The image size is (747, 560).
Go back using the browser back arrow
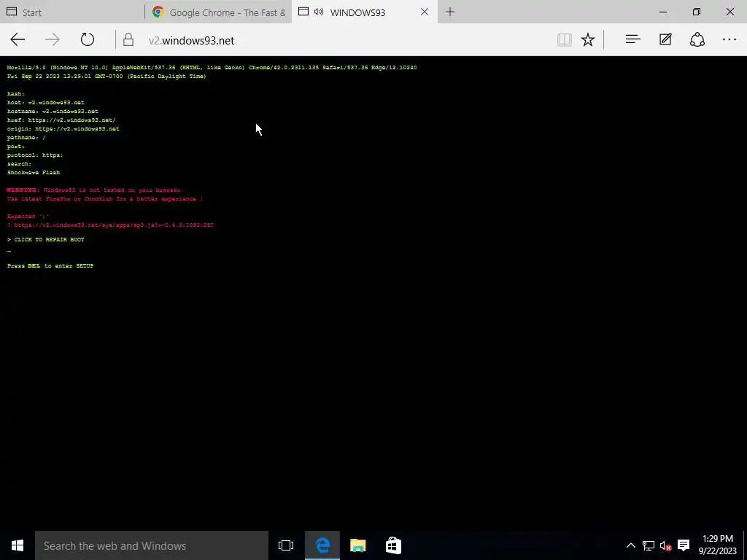tap(18, 40)
